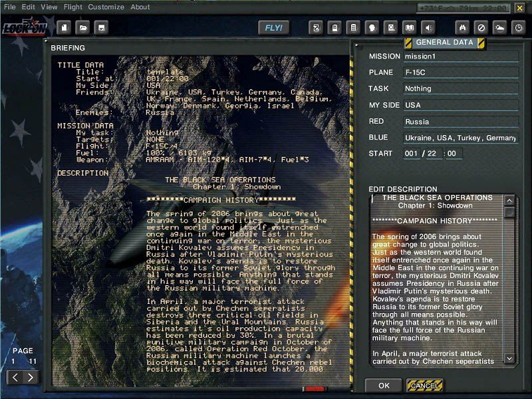Open the File menu
The image size is (532, 399).
point(8,7)
